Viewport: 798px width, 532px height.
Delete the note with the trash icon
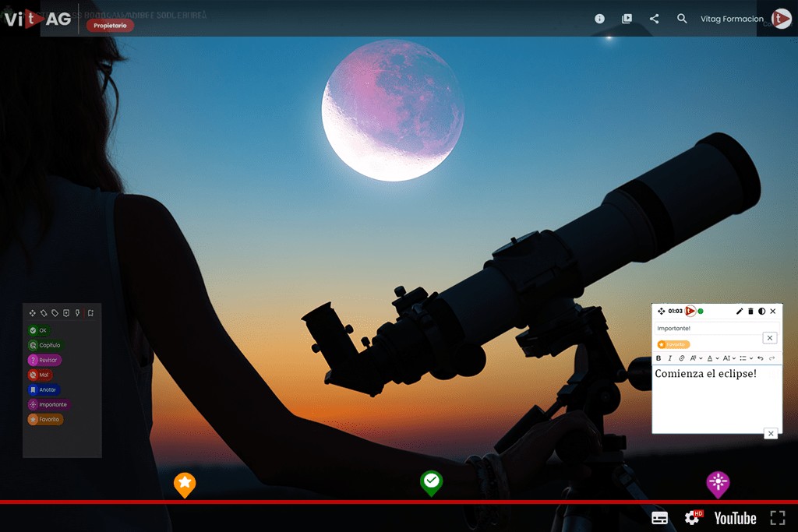(x=750, y=312)
